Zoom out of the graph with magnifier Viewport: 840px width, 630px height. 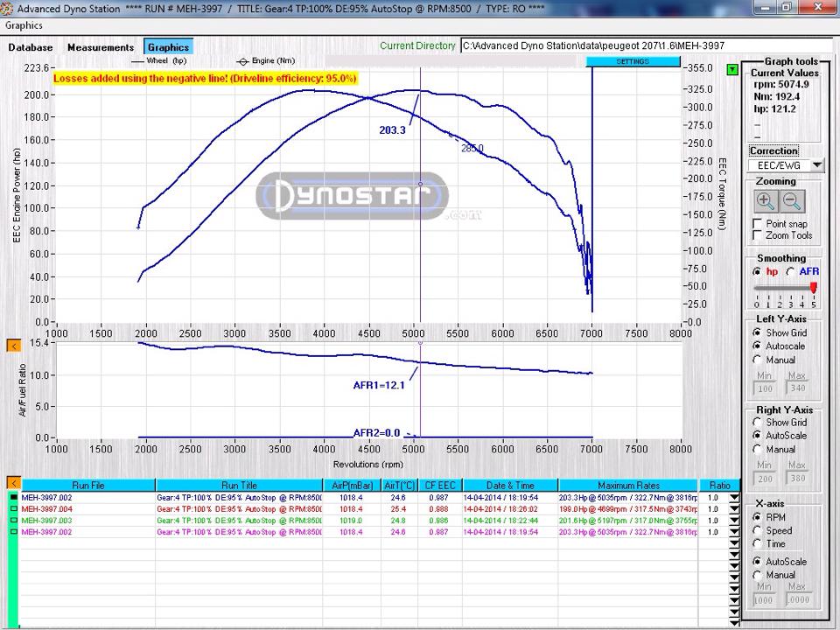[793, 201]
